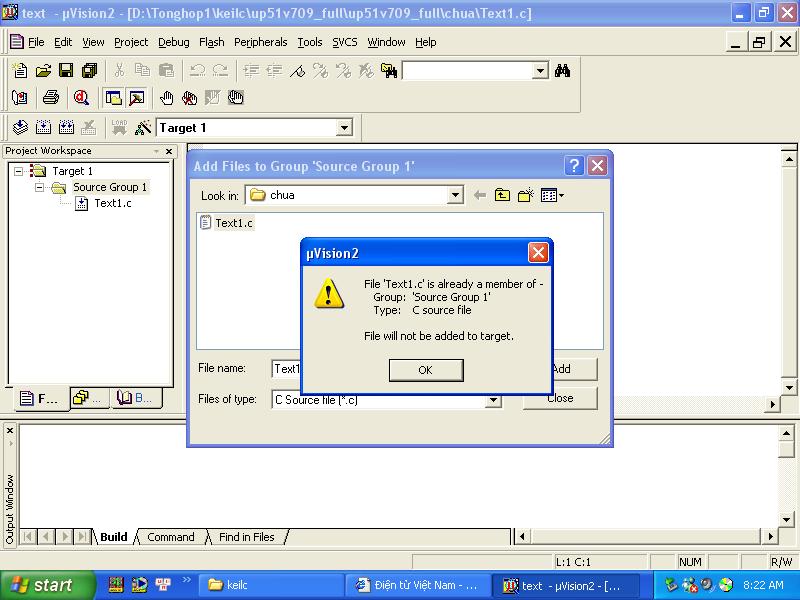Start debug session with magnifier d icon
The height and width of the screenshot is (600, 800).
coord(81,97)
